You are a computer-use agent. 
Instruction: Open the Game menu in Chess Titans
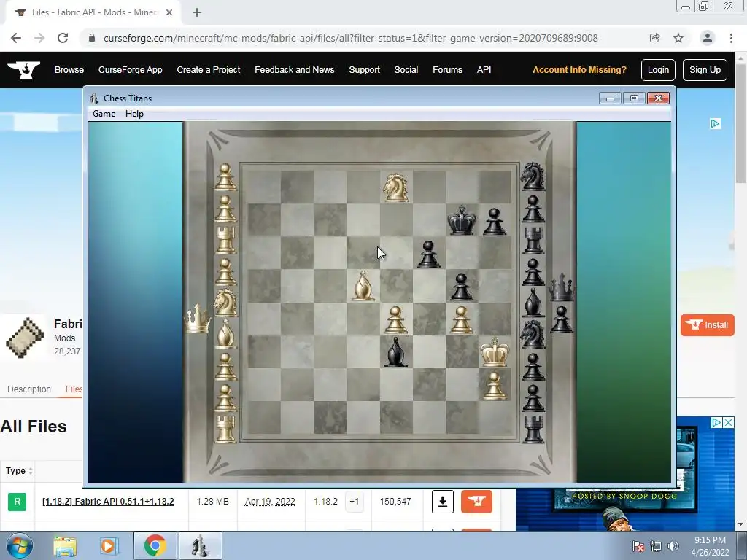[x=104, y=114]
